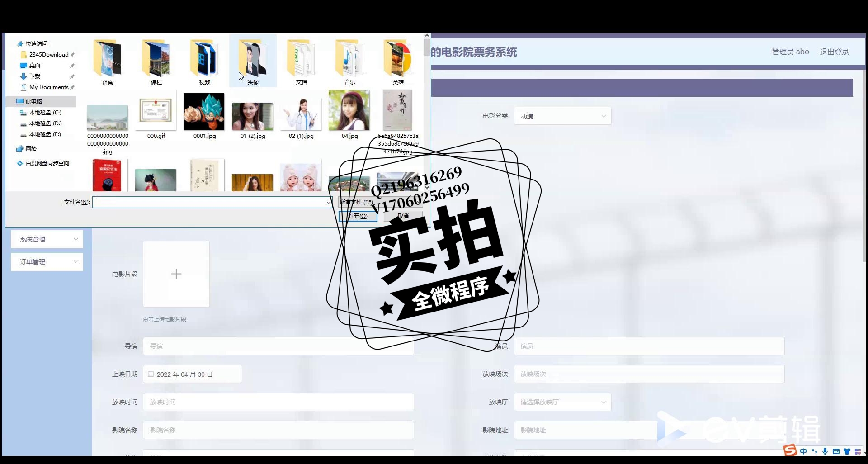Click the IME microphone voice input icon
The height and width of the screenshot is (464, 868).
coord(825,451)
